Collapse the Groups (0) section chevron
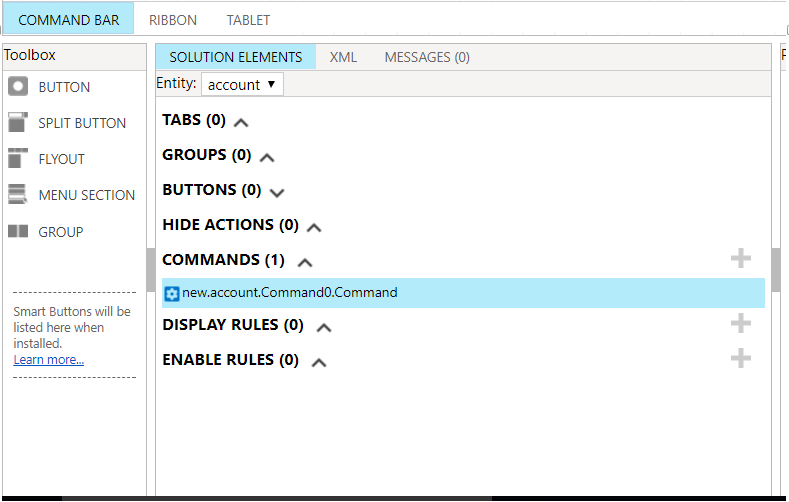The image size is (789, 502). [x=267, y=157]
